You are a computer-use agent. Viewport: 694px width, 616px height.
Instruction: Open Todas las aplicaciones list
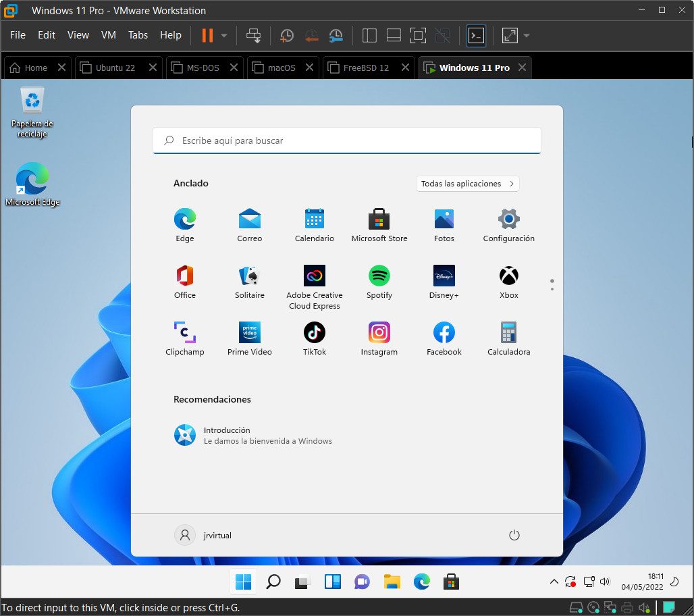click(x=467, y=183)
